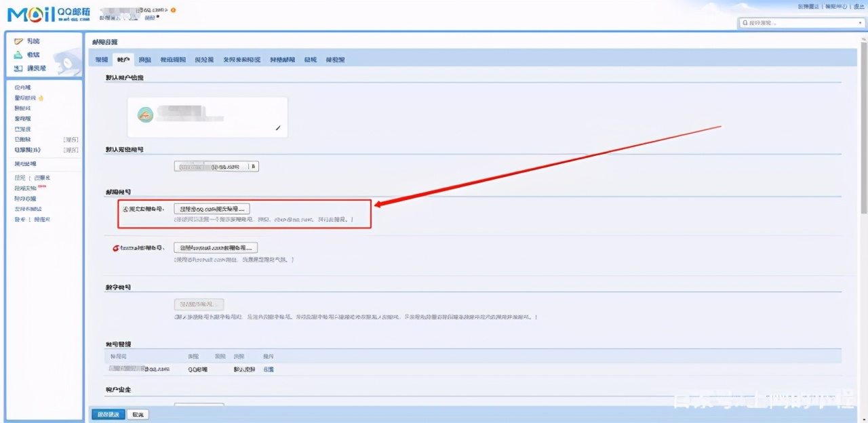Open the spam folder in sidebar
The height and width of the screenshot is (423, 868).
pos(27,150)
